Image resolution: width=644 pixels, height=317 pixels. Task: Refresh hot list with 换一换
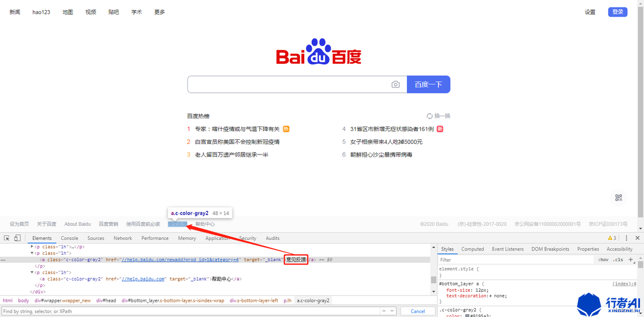[438, 116]
